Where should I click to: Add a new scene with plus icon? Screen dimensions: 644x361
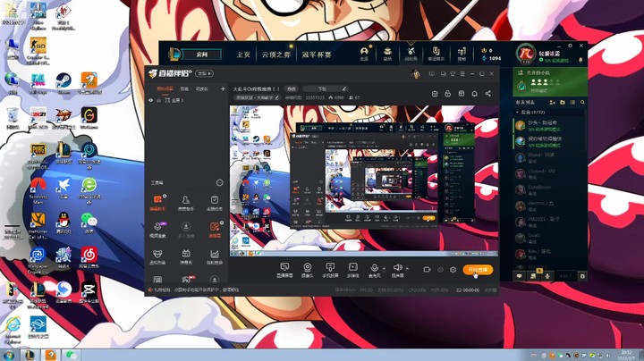point(223,88)
